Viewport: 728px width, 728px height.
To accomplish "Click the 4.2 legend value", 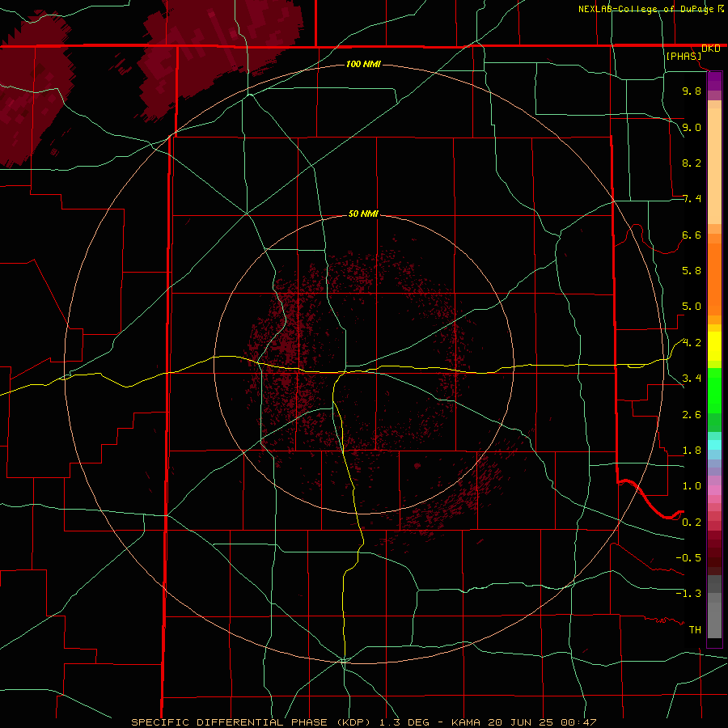I will pyautogui.click(x=692, y=343).
